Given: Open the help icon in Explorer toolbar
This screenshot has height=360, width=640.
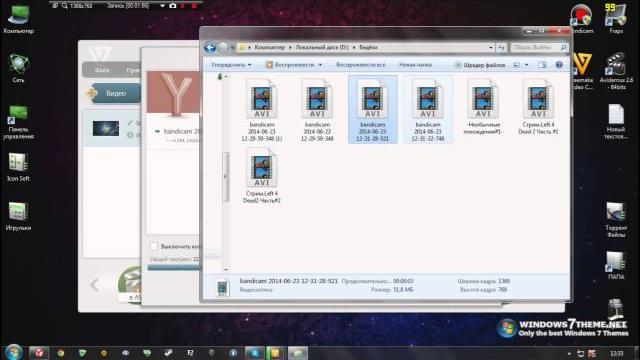Looking at the screenshot, I should [559, 64].
